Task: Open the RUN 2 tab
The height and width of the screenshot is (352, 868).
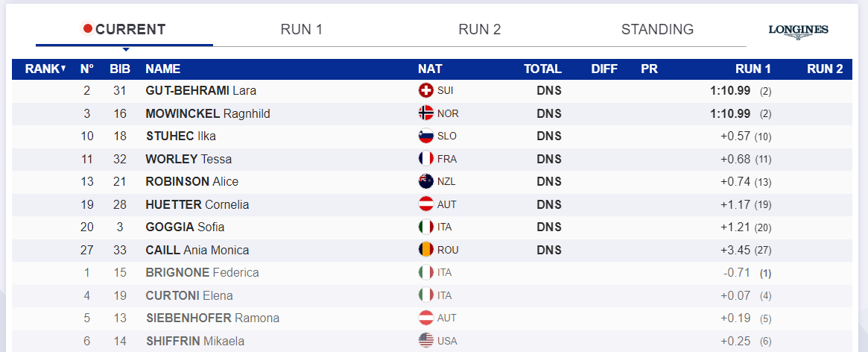Action: tap(479, 30)
